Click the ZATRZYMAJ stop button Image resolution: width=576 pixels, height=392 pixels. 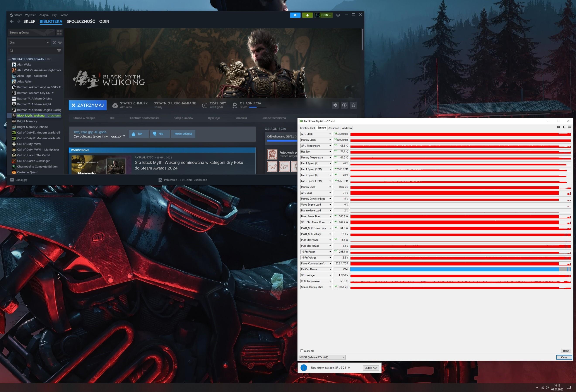click(87, 105)
